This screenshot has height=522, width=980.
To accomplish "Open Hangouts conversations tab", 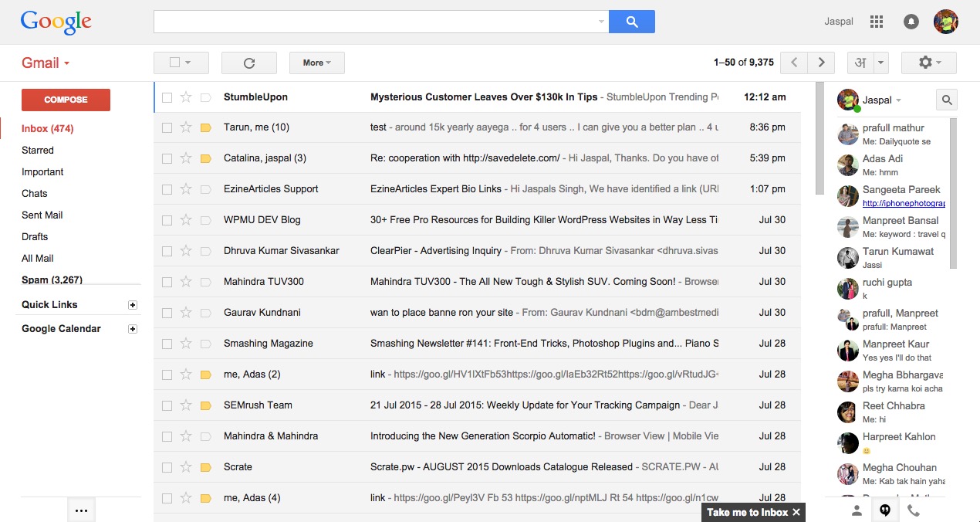I will tap(885, 510).
